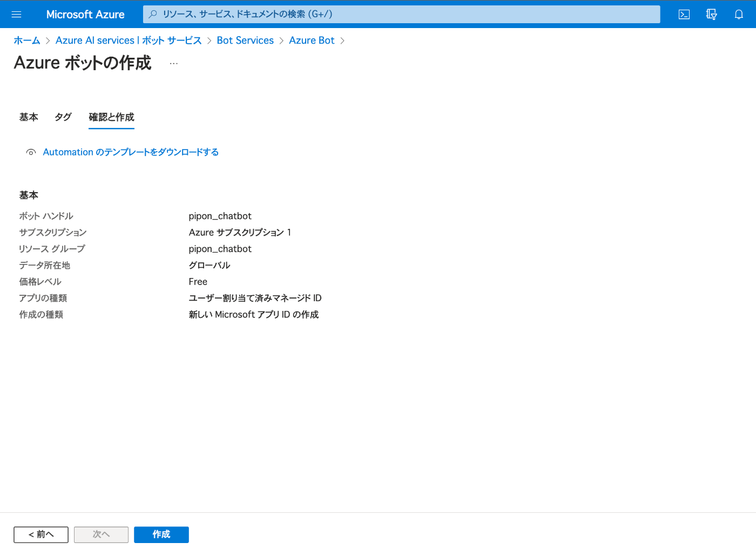The width and height of the screenshot is (756, 556).
Task: Click the Azure ボットの作成 page title
Action: point(83,63)
